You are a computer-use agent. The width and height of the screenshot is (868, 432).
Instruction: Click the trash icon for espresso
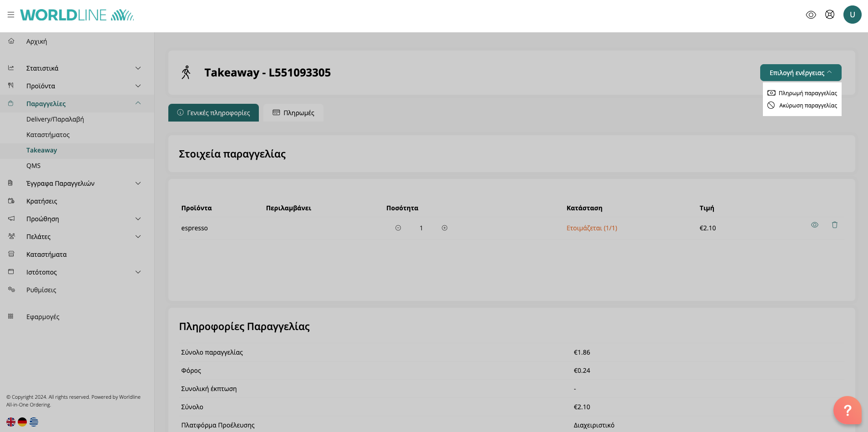pyautogui.click(x=834, y=225)
